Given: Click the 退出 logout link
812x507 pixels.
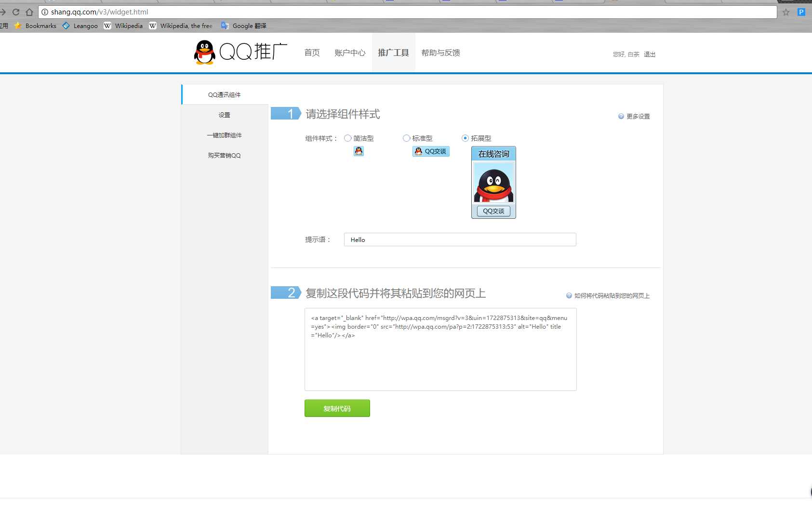Looking at the screenshot, I should (x=650, y=54).
